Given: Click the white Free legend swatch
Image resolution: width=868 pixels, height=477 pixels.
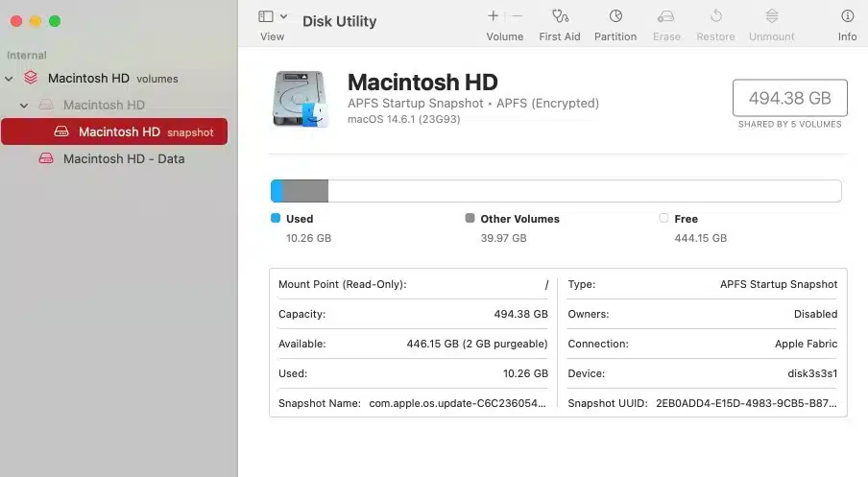Looking at the screenshot, I should tap(663, 218).
